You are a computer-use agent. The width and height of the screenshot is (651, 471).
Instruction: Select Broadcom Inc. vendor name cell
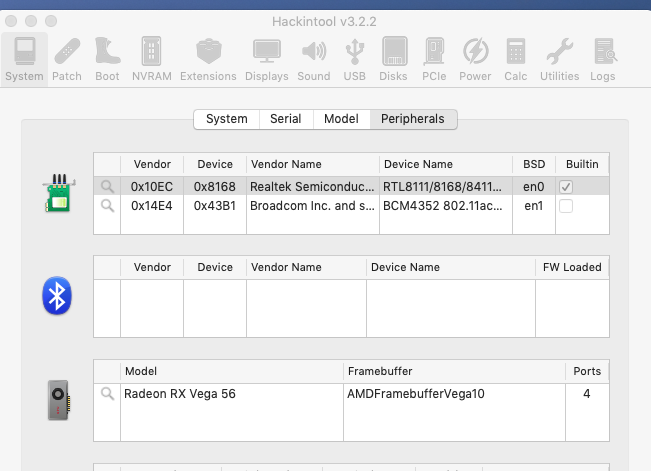[313, 206]
